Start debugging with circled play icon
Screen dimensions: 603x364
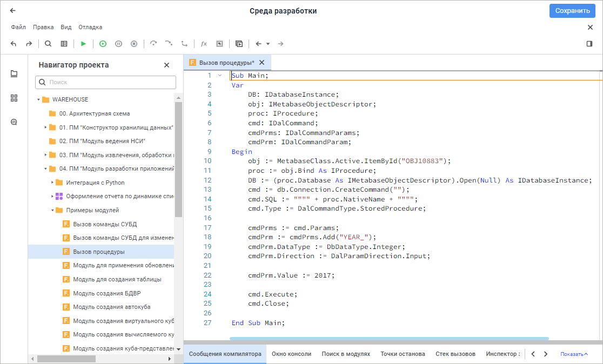(x=103, y=44)
